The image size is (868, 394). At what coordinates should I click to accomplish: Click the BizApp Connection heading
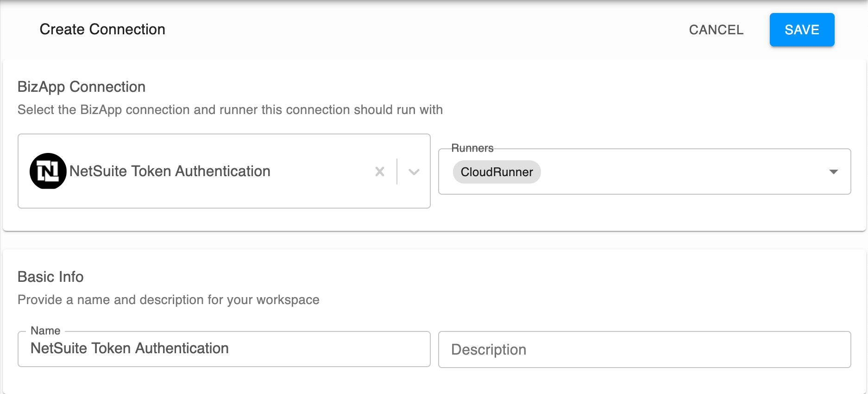(x=82, y=87)
